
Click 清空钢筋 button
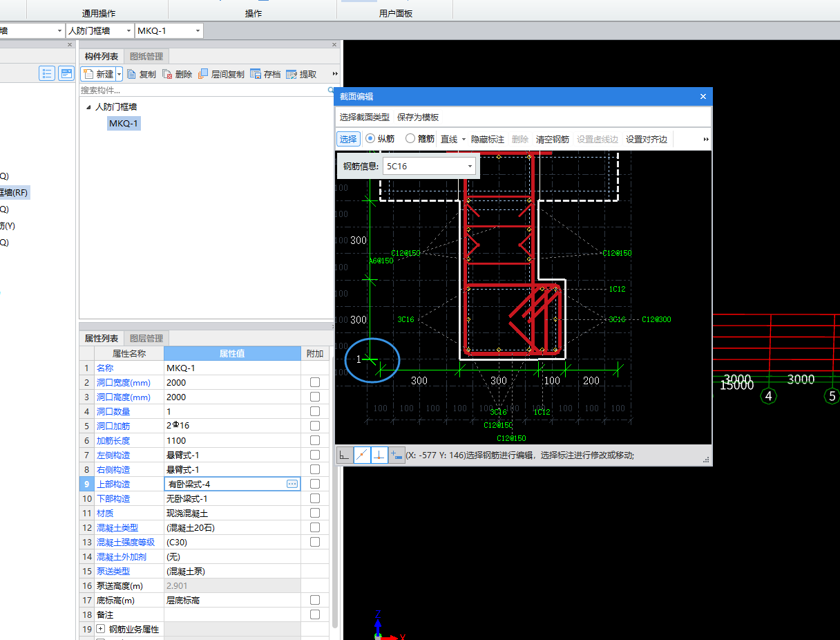[x=553, y=139]
